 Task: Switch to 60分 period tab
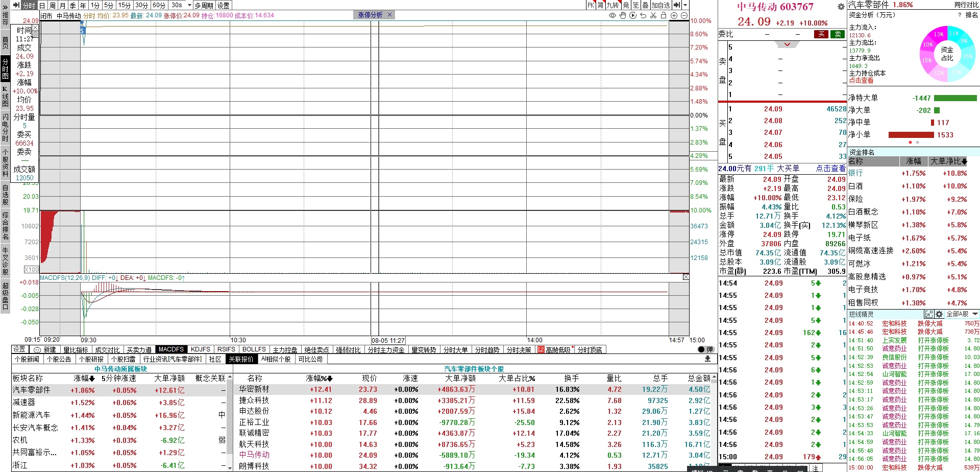click(x=159, y=5)
